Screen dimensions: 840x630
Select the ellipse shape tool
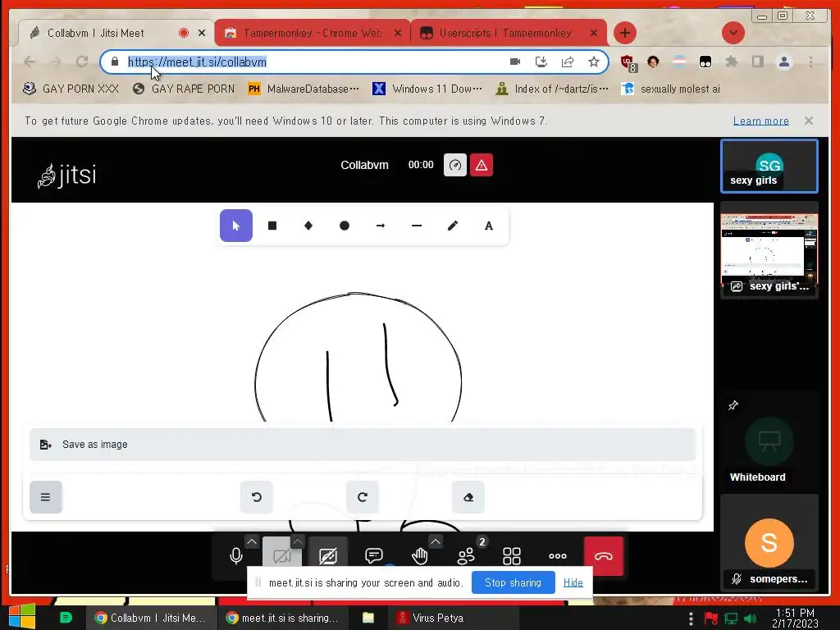coord(345,226)
